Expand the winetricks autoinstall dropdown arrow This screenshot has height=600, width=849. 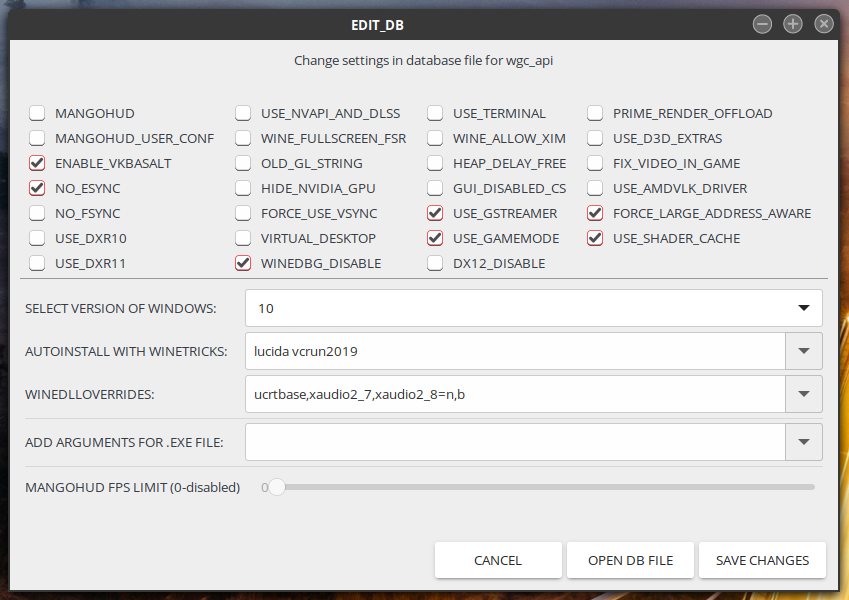[804, 352]
